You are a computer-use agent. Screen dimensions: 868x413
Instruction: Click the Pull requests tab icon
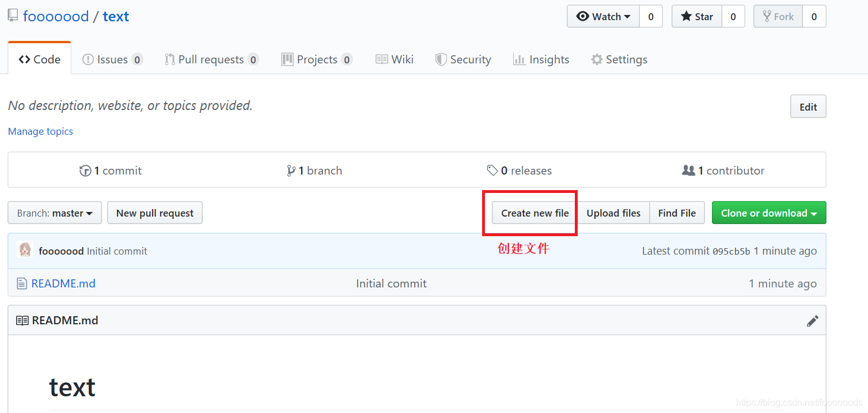coord(170,59)
